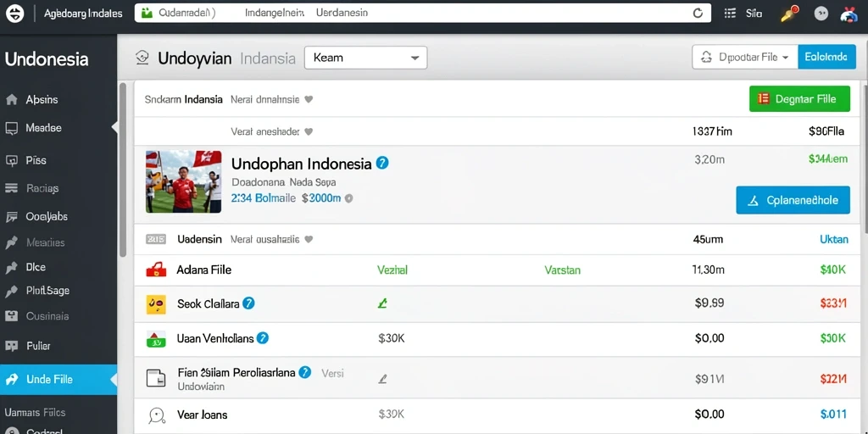868x434 pixels.
Task: Click the main panel right scrollbar
Action: pyautogui.click(x=865, y=158)
